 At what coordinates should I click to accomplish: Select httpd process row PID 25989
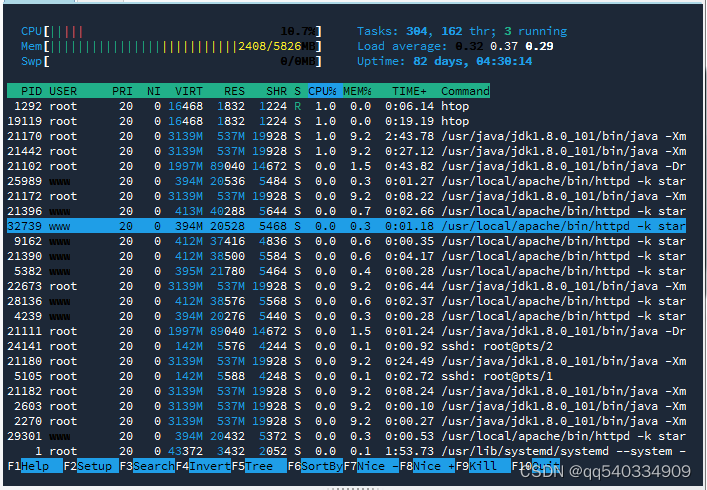[x=346, y=181]
